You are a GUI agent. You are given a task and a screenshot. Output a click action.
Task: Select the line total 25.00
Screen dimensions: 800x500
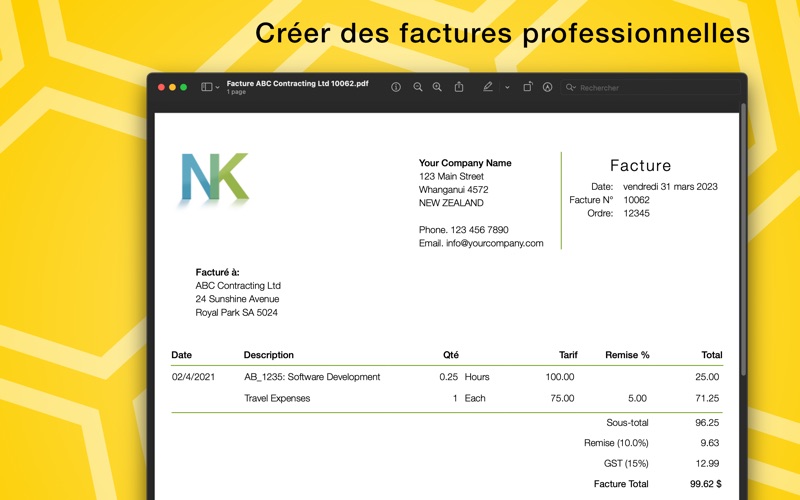pyautogui.click(x=707, y=377)
